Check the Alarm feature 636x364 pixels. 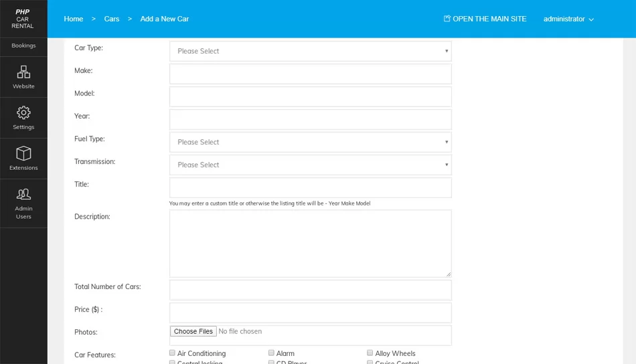pos(271,353)
